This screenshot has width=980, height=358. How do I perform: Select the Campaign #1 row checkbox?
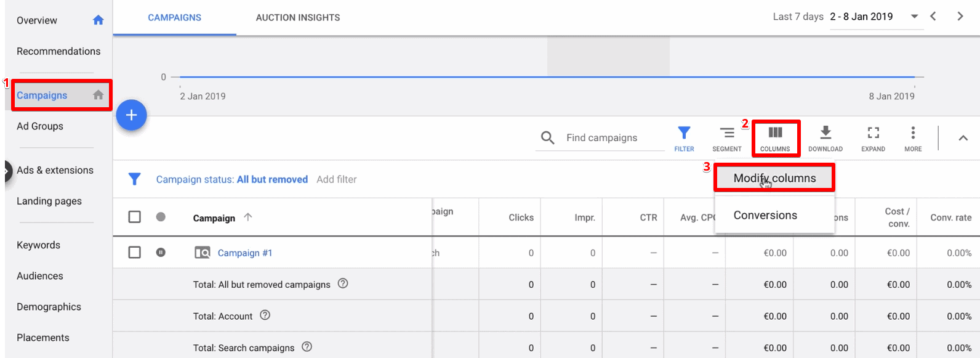[135, 253]
